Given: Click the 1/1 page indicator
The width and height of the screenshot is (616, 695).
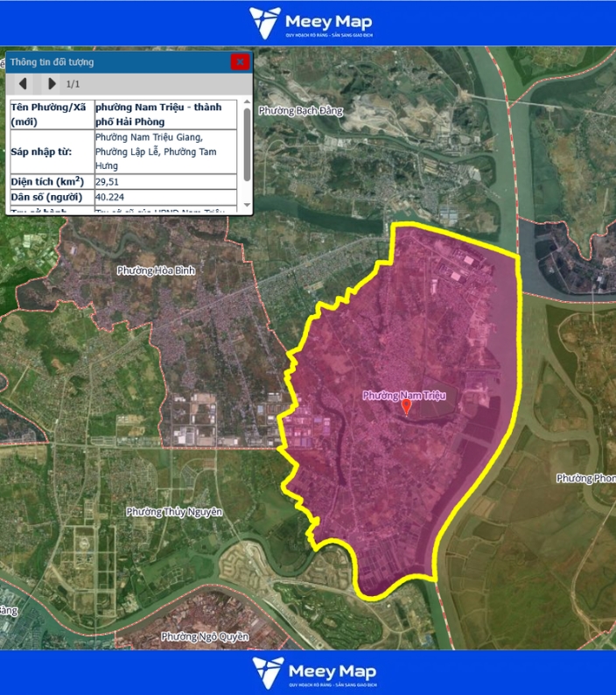Looking at the screenshot, I should [73, 84].
